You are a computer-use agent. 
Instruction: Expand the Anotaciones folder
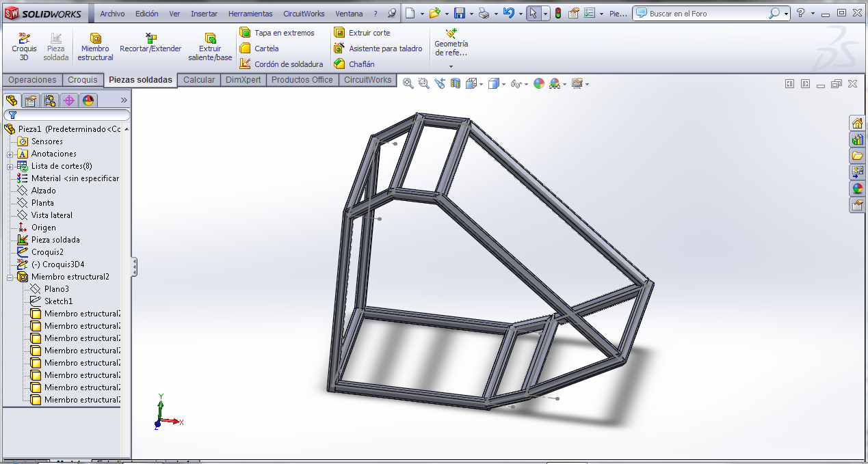tap(10, 154)
